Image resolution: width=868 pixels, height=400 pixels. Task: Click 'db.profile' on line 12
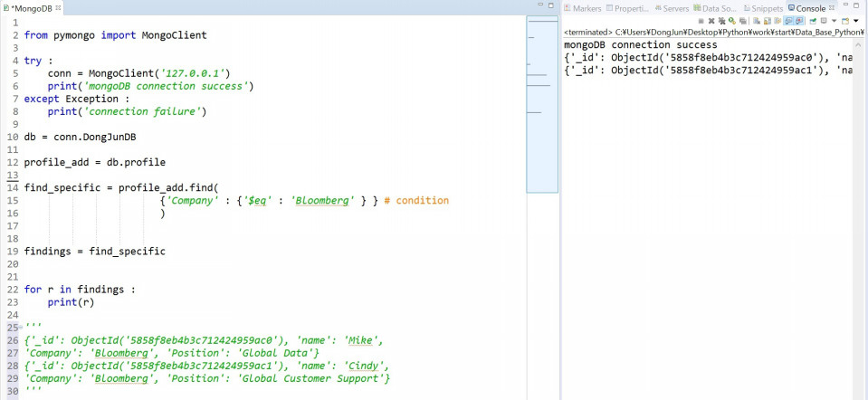click(x=136, y=162)
